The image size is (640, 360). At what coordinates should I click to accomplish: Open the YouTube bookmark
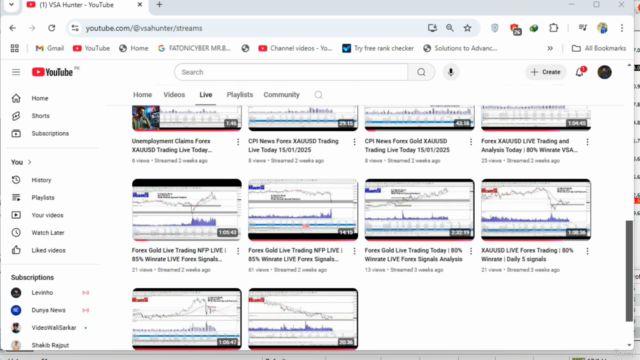[x=91, y=48]
